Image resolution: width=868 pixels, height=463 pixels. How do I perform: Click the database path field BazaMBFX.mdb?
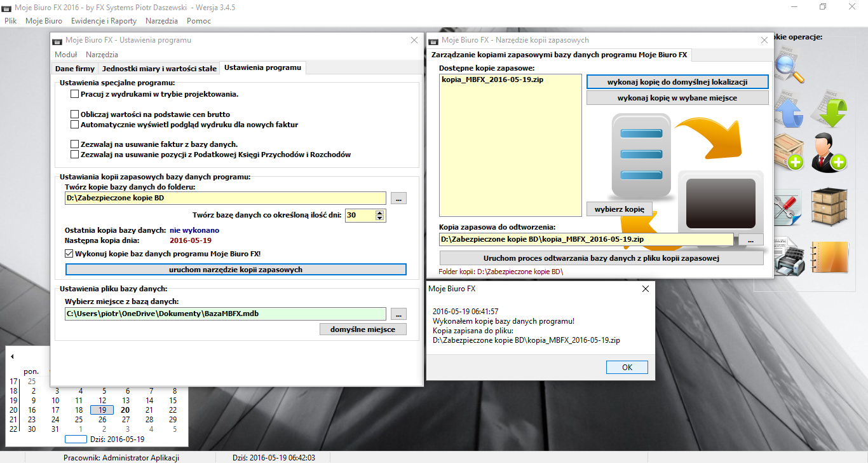(x=226, y=314)
